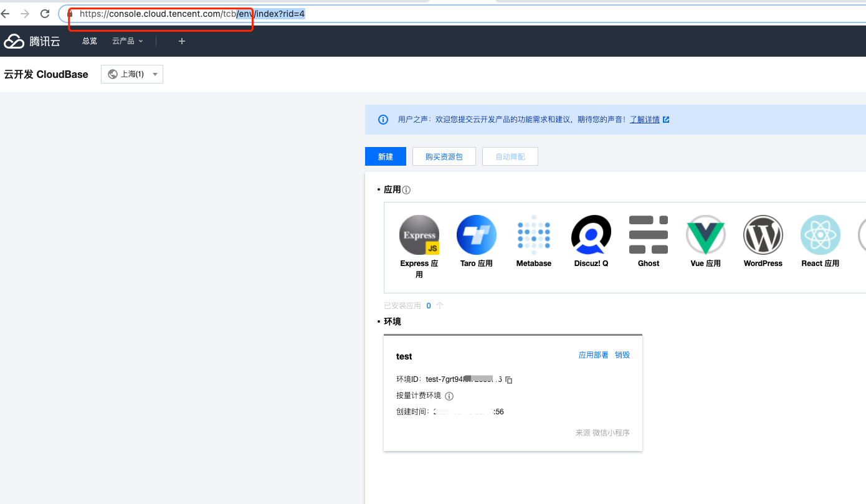Select the Taro 应用 icon
The image size is (866, 504).
[477, 235]
